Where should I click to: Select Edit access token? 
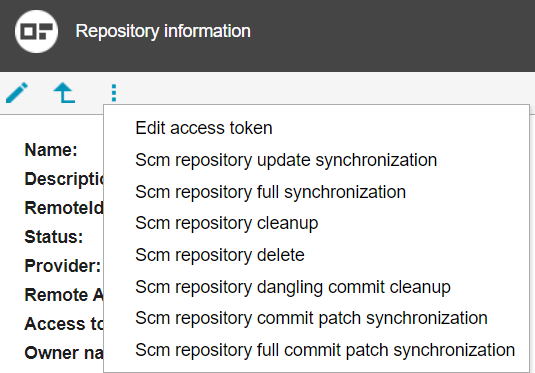(204, 128)
